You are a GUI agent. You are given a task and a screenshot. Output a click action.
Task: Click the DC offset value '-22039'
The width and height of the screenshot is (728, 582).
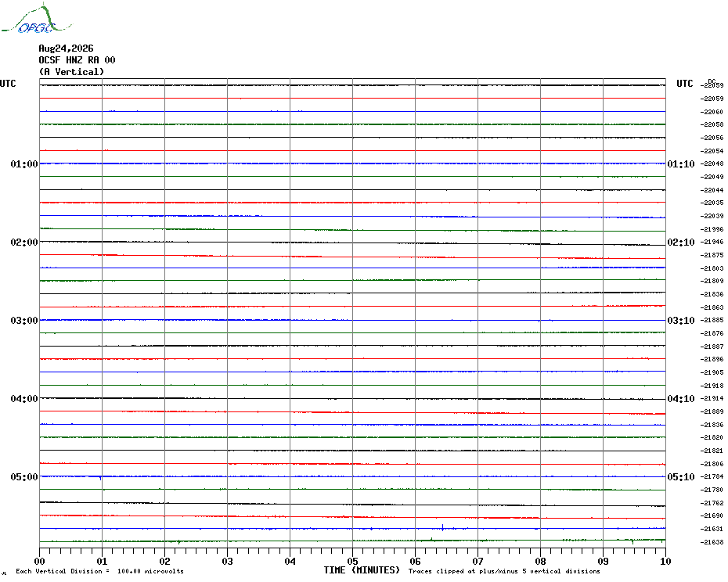[x=712, y=216]
